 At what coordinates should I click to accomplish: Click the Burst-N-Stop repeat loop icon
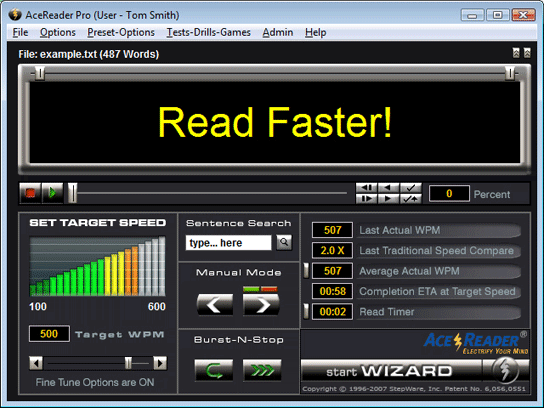point(214,370)
